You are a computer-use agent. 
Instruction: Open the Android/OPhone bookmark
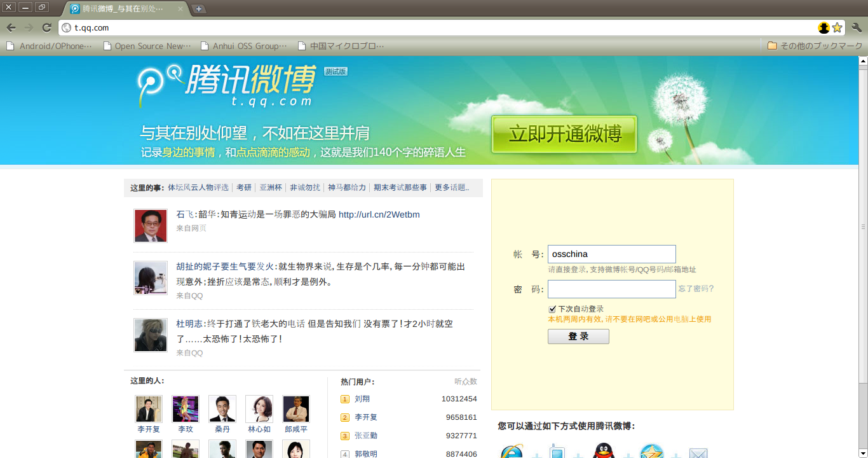point(50,46)
